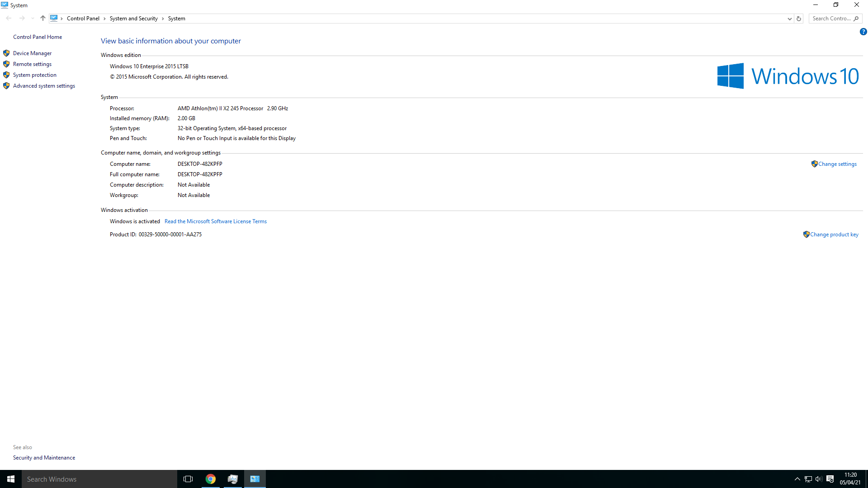
Task: Click the up arrow navigation icon
Action: click(43, 19)
